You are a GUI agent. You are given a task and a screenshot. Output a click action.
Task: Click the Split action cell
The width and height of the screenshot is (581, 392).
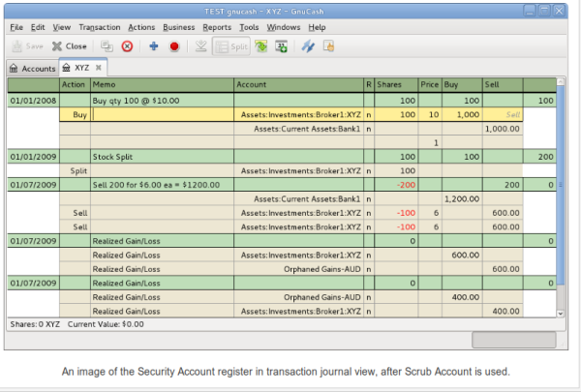(75, 170)
